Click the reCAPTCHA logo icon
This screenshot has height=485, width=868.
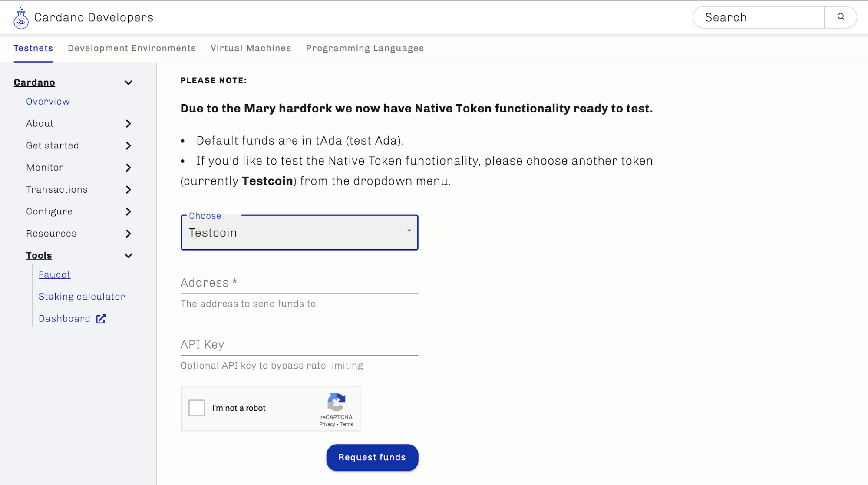click(x=337, y=402)
